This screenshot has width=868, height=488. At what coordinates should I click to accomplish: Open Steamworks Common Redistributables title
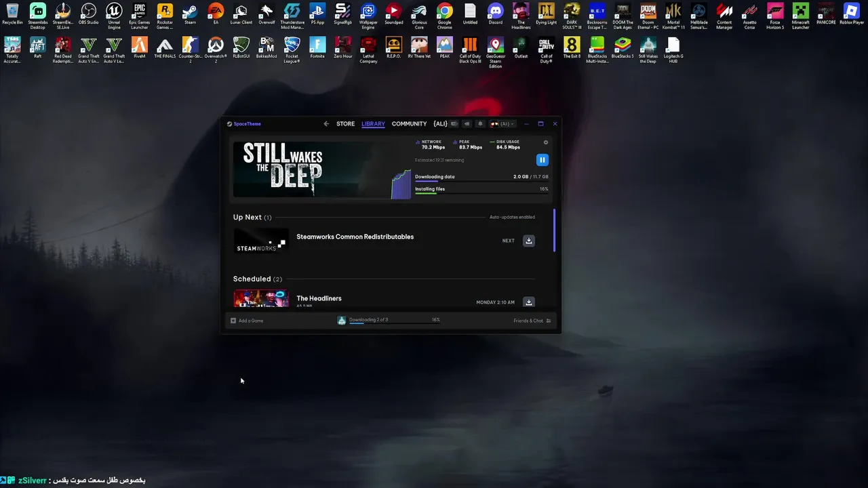coord(355,237)
